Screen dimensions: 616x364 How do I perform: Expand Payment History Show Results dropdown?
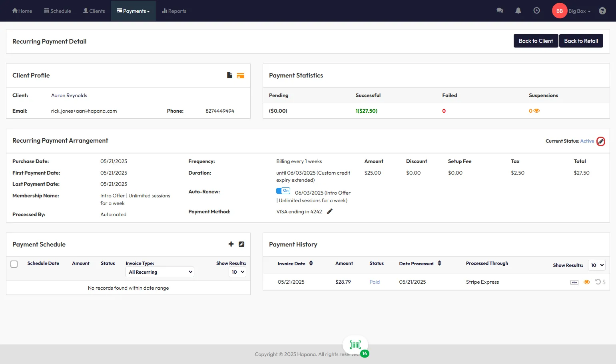[596, 265]
